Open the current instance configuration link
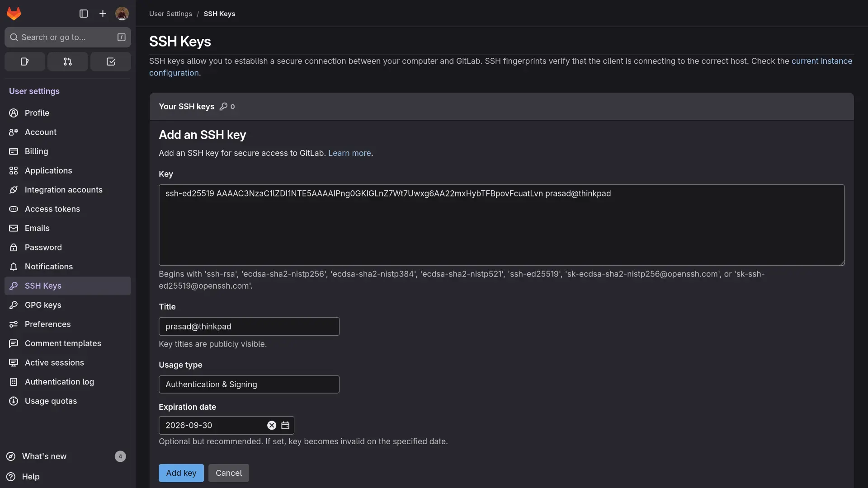This screenshot has height=488, width=868. (821, 61)
